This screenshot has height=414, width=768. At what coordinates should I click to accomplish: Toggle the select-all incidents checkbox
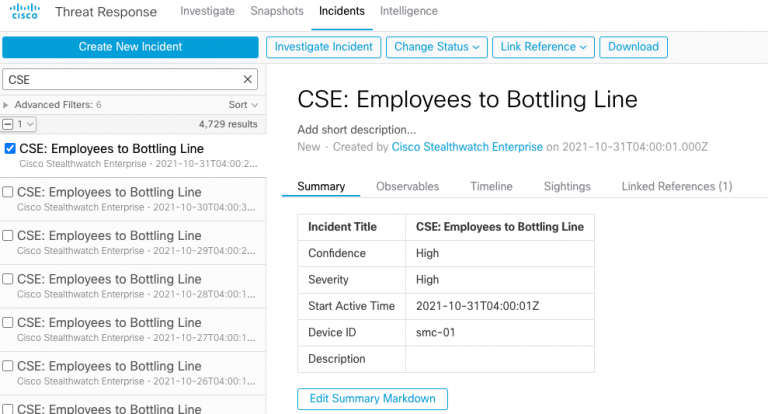tap(7, 124)
